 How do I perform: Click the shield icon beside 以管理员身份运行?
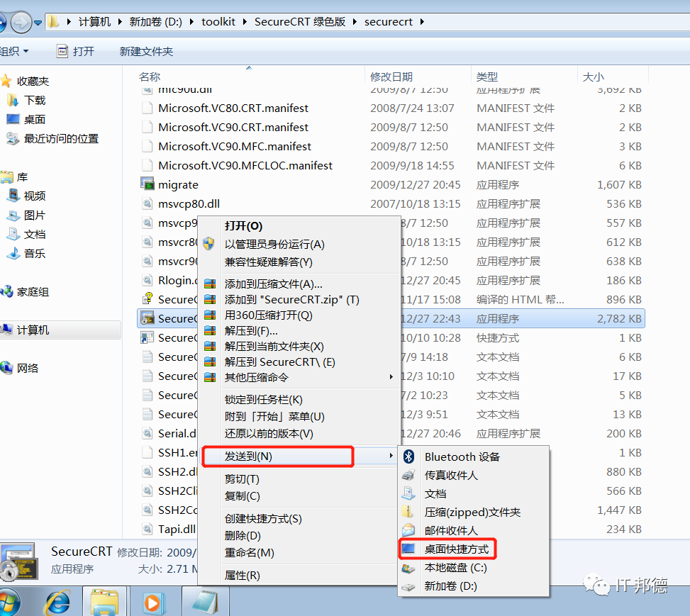coord(209,244)
